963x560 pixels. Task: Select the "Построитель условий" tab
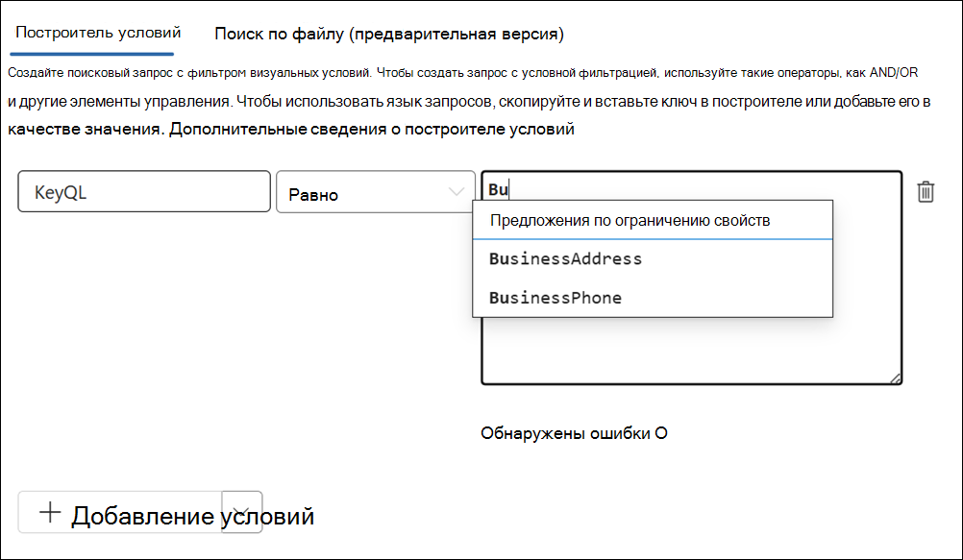coord(93,32)
